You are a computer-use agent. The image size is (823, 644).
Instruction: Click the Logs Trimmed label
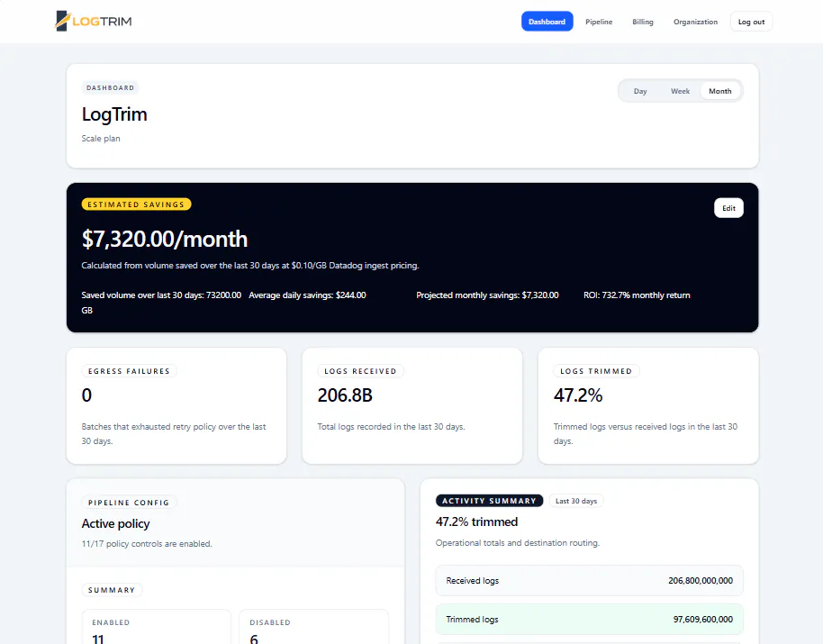click(596, 371)
